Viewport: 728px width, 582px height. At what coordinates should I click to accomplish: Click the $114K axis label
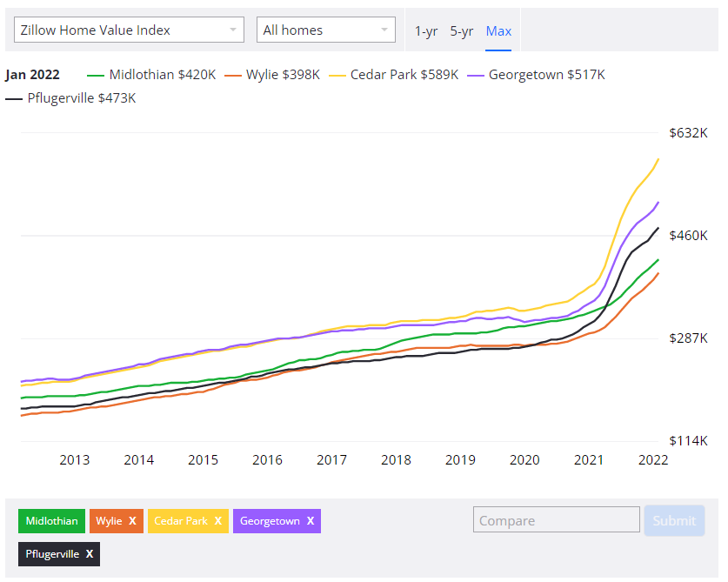(688, 441)
